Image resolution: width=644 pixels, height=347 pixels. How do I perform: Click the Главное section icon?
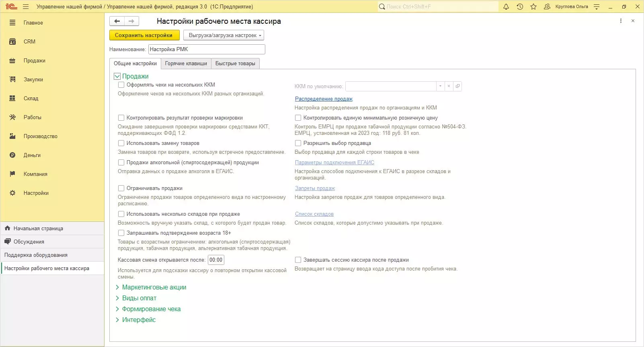[12, 23]
